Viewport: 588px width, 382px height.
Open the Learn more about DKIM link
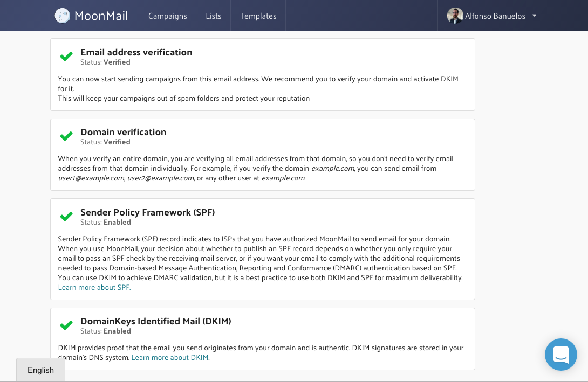pyautogui.click(x=170, y=357)
